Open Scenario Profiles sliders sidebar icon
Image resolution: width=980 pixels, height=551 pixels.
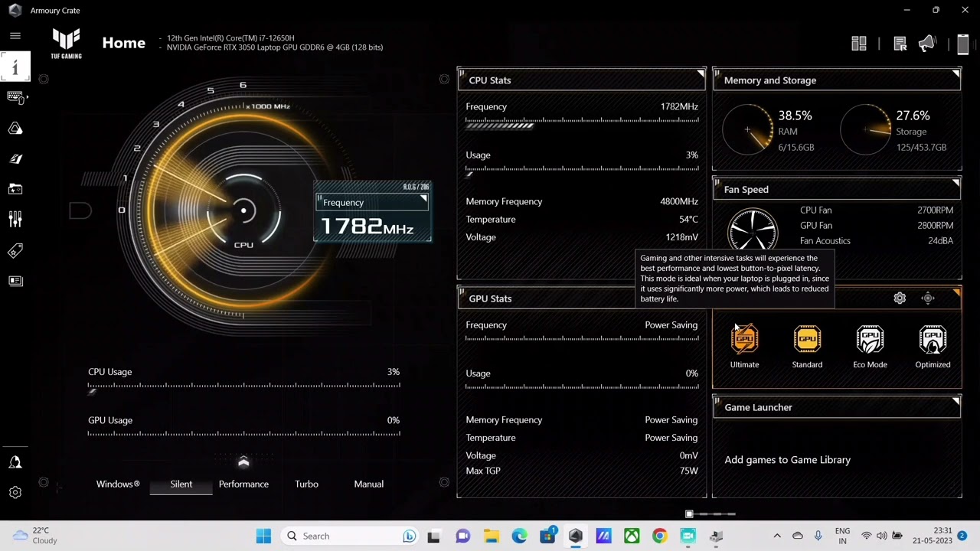tap(15, 220)
